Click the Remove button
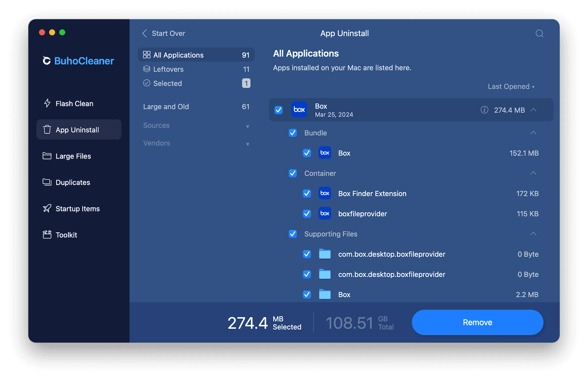 click(477, 322)
